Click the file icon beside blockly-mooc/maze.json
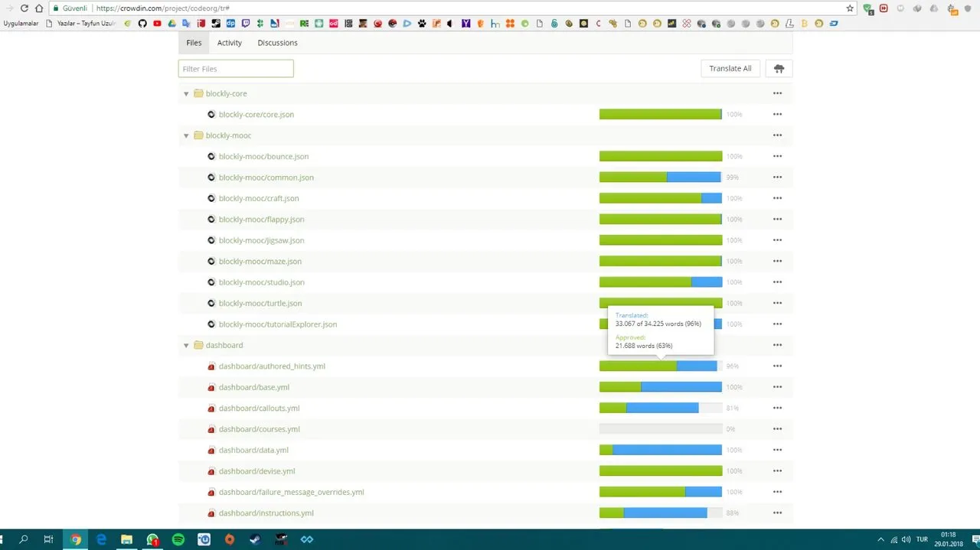The width and height of the screenshot is (980, 550). 211,262
